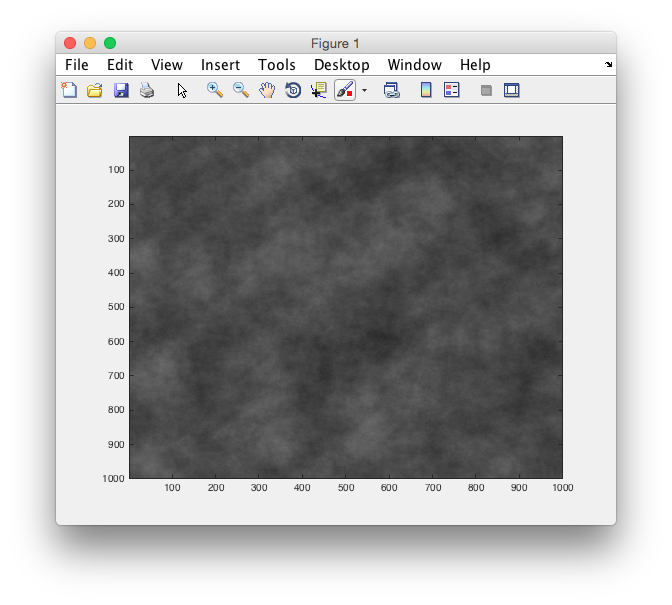Open the View menu

click(x=167, y=65)
